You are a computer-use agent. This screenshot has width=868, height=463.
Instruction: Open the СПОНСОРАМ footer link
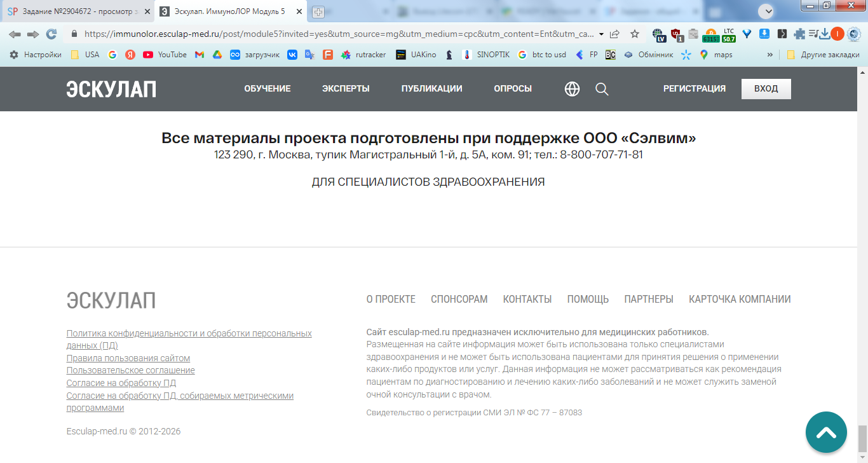coord(459,299)
